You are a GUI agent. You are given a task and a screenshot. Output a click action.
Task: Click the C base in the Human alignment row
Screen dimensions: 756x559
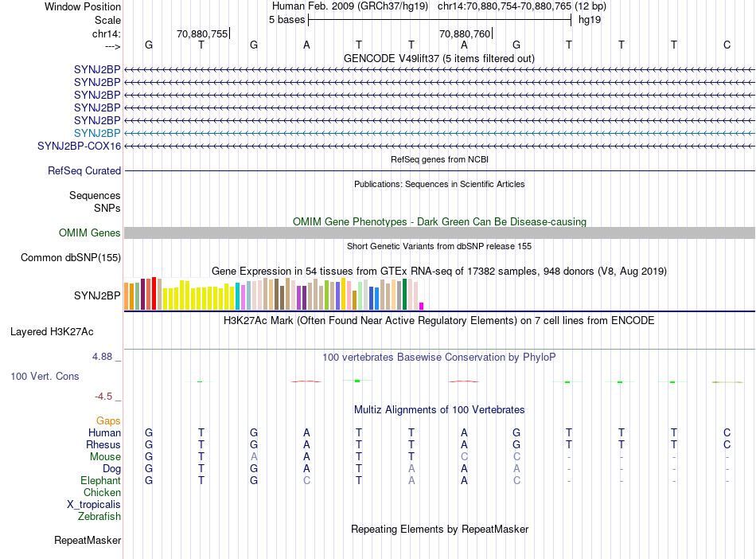[x=727, y=432]
